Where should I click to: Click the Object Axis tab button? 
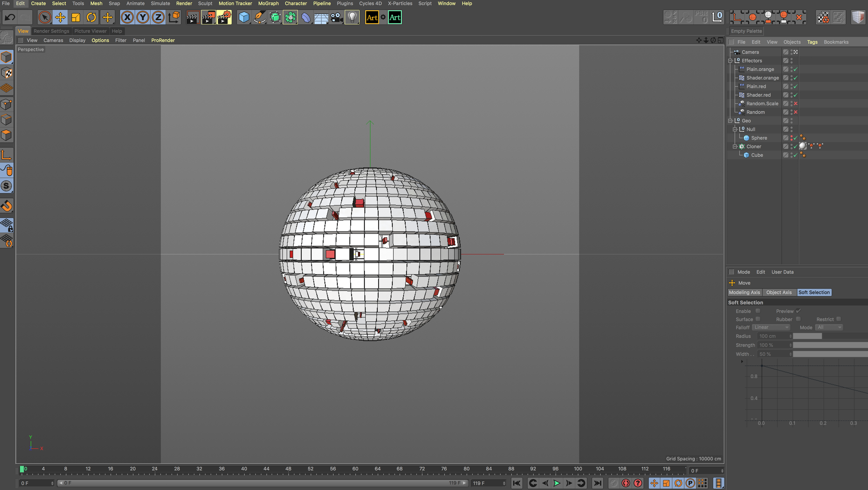click(779, 293)
